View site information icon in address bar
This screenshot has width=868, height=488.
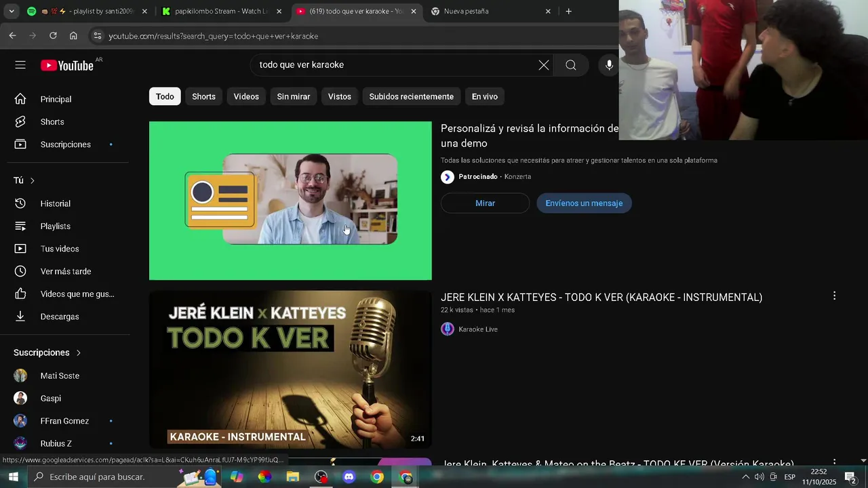tap(97, 36)
